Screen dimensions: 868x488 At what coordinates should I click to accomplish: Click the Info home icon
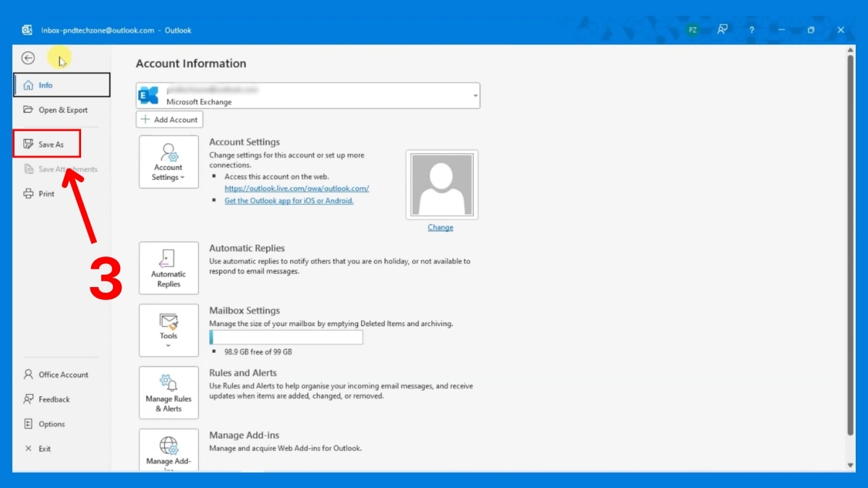(x=28, y=85)
